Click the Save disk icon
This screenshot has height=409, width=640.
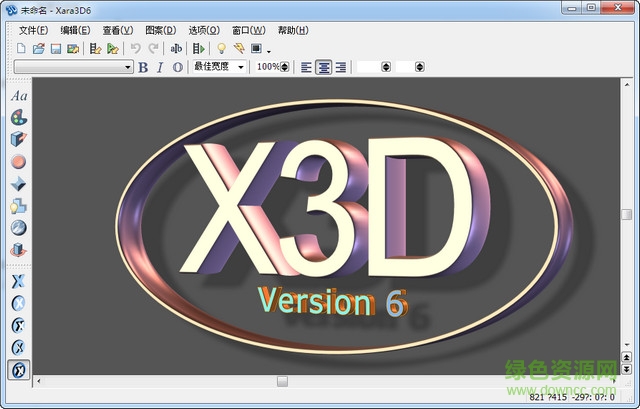56,48
